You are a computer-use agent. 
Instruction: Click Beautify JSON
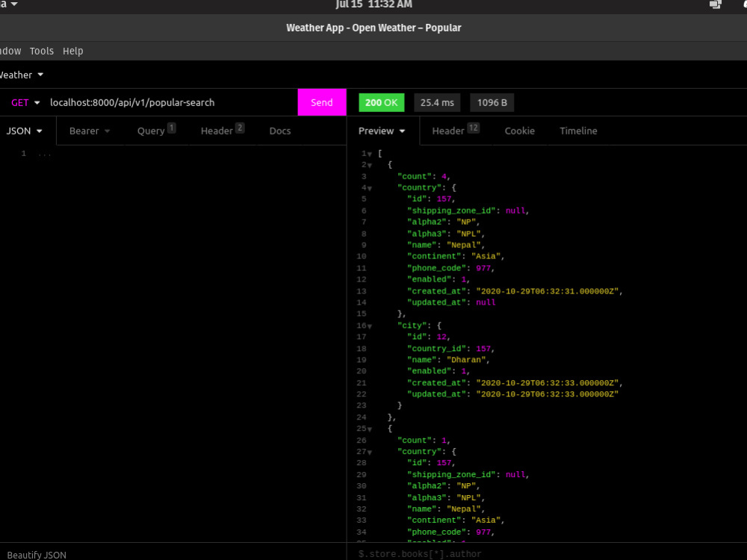(x=37, y=555)
